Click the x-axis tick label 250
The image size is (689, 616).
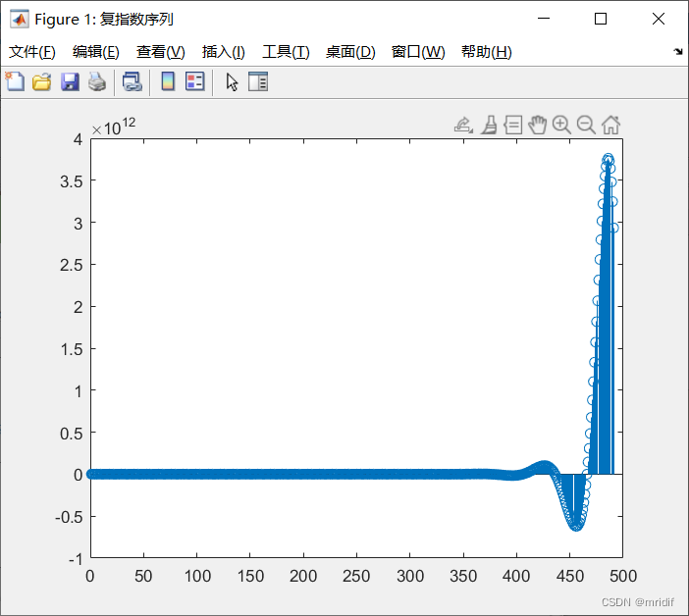[x=356, y=576]
